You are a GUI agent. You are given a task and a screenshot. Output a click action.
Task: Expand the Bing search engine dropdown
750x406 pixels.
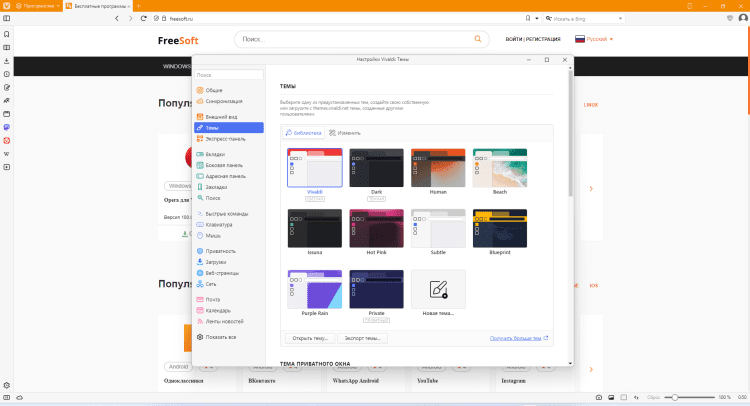pyautogui.click(x=620, y=19)
